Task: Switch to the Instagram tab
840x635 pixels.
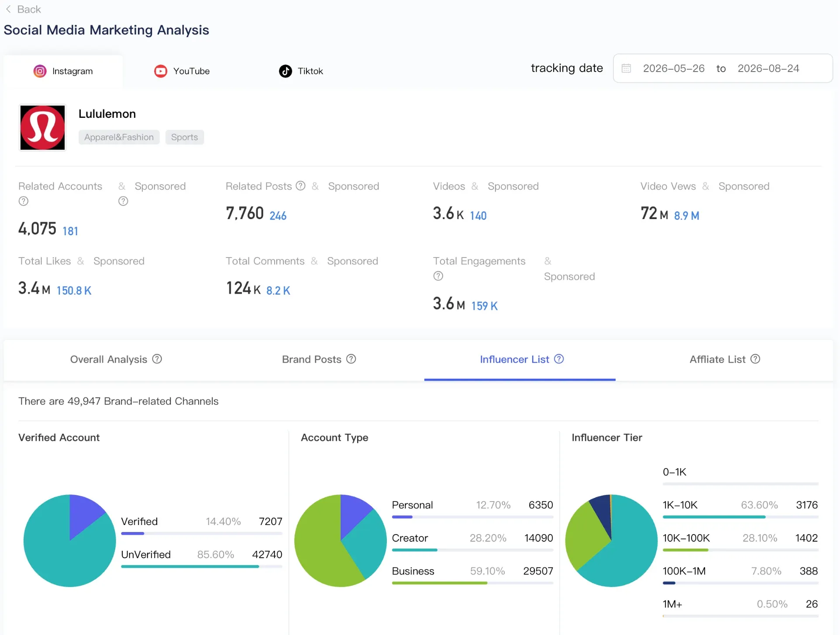Action: click(x=63, y=71)
